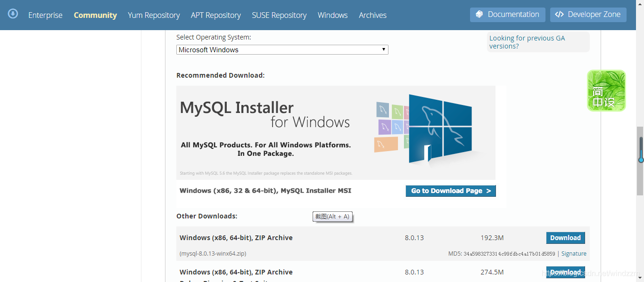Click the MySQL Installer for Windows banner
This screenshot has width=644, height=282.
click(x=336, y=132)
